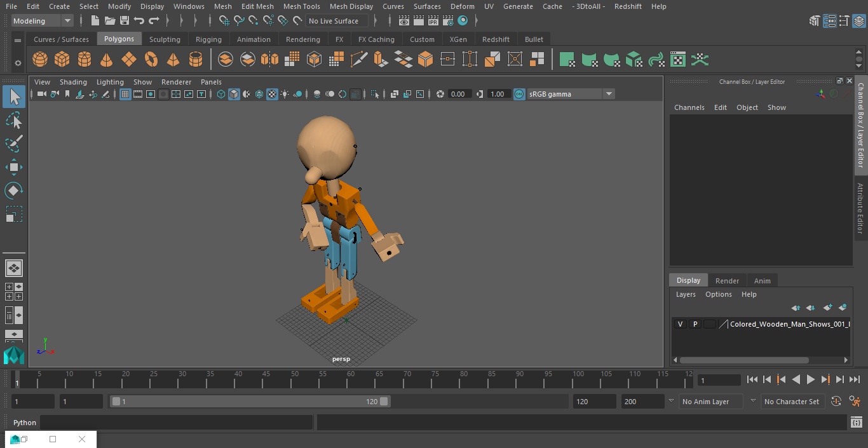Open the animation preferences icon
This screenshot has width=868, height=448.
(855, 402)
